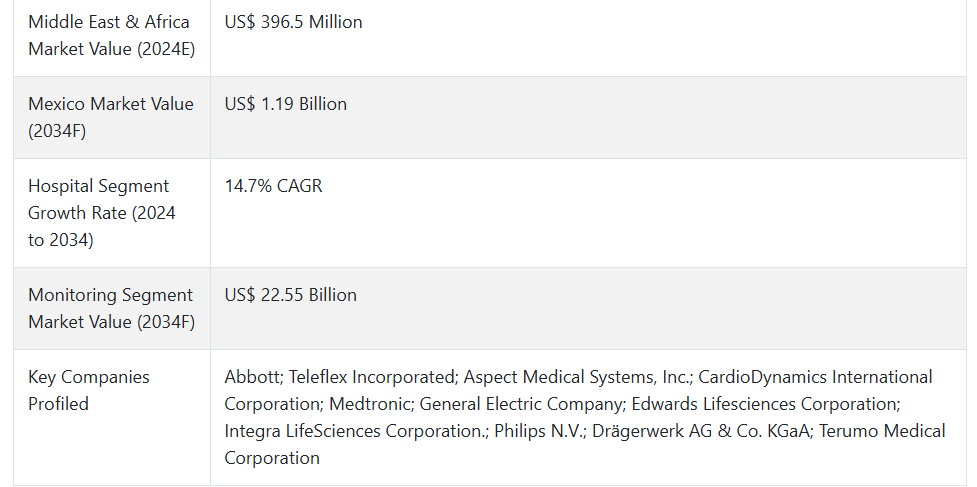977x487 pixels.
Task: Click Aspect Medical Systems, Inc. text
Action: [577, 377]
